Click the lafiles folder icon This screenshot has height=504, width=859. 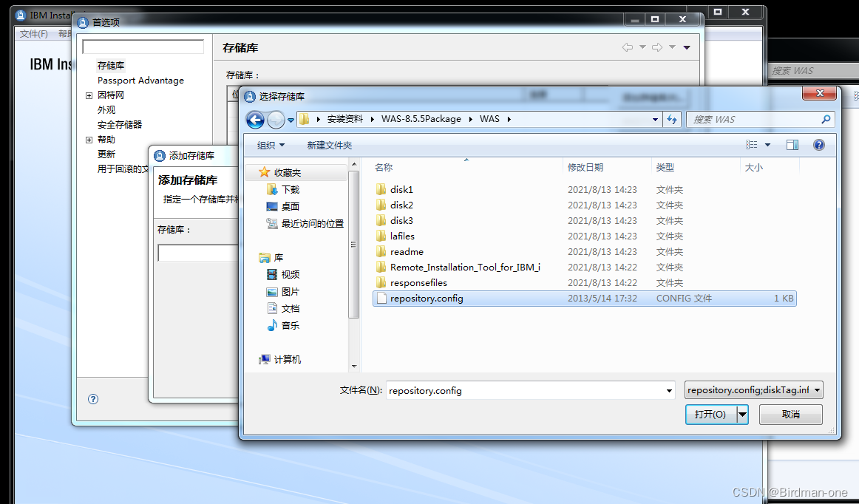click(381, 236)
